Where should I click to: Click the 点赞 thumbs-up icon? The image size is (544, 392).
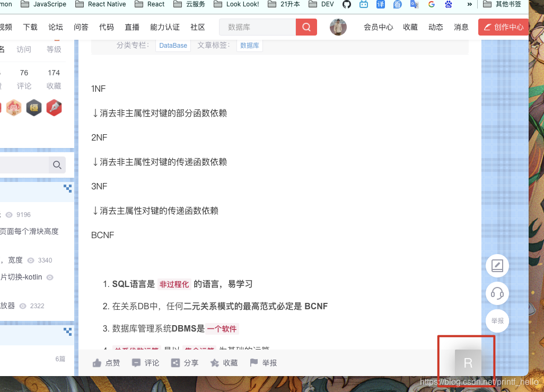97,363
